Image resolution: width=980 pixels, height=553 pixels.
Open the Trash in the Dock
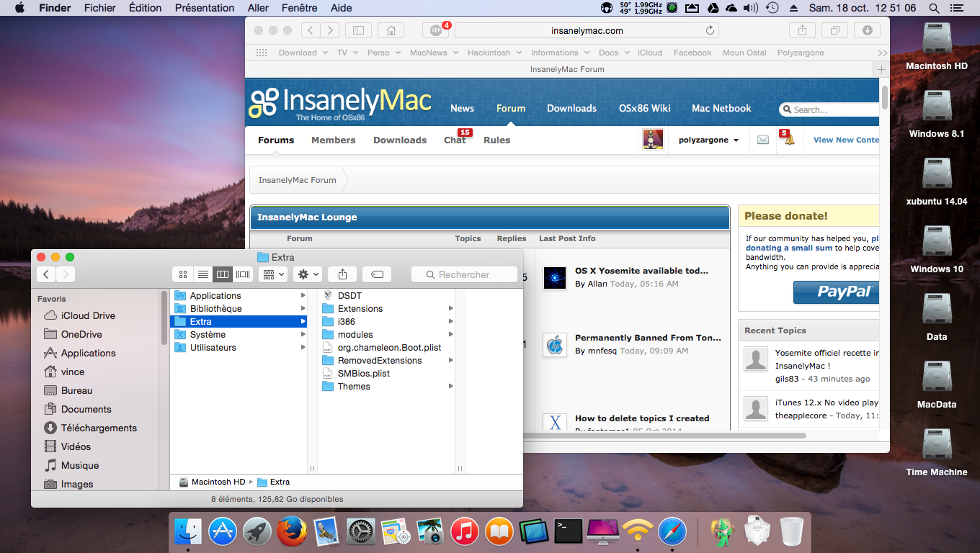[x=791, y=532]
